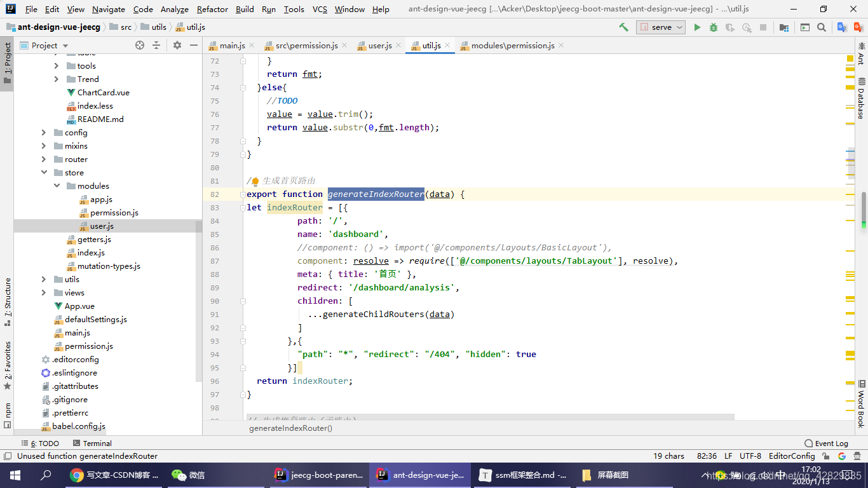This screenshot has width=868, height=488.
Task: Expand the views folder
Action: 44,292
